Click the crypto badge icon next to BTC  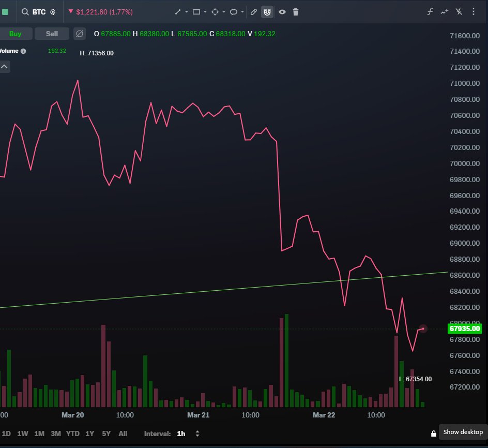coord(53,12)
